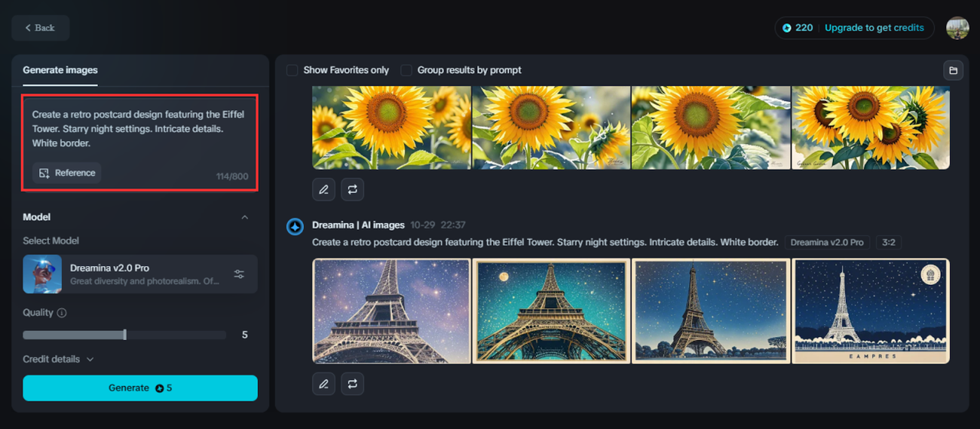Screen dimensions: 980x429
Task: Click the Quality value 5
Action: pyautogui.click(x=245, y=335)
